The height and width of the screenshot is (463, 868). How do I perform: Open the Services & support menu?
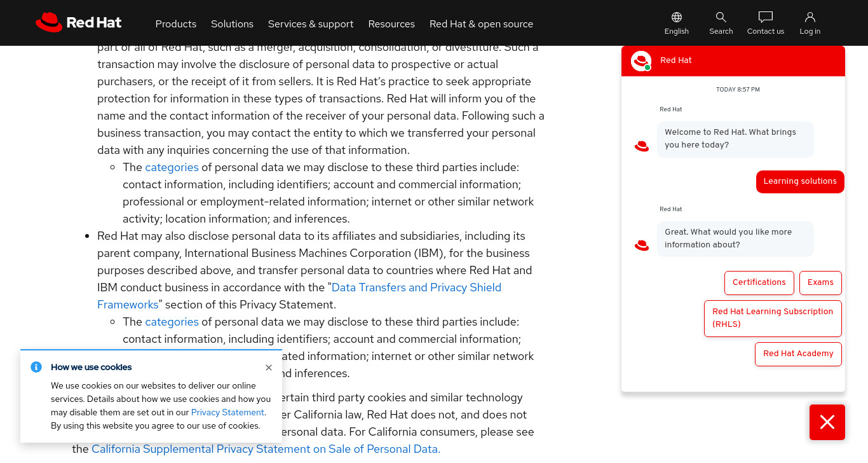point(311,24)
